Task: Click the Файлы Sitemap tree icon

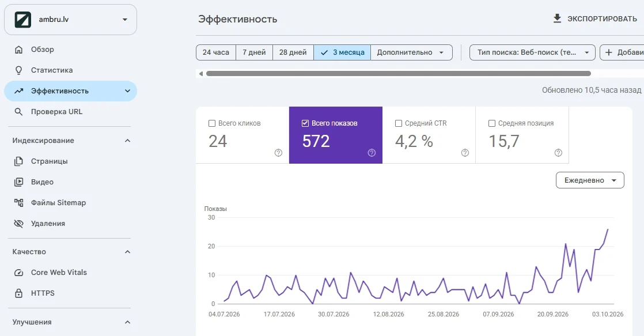Action: click(18, 203)
